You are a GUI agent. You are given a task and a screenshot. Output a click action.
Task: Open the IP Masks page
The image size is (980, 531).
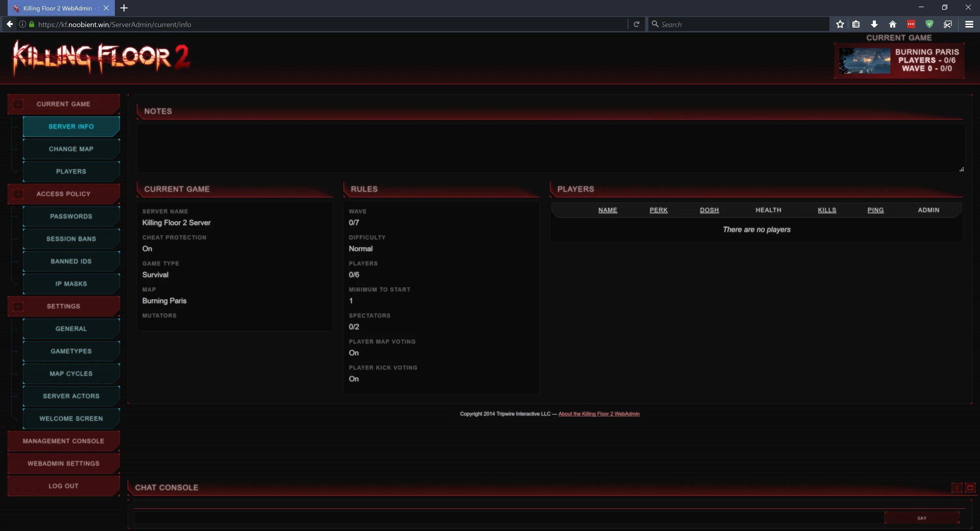(x=71, y=284)
